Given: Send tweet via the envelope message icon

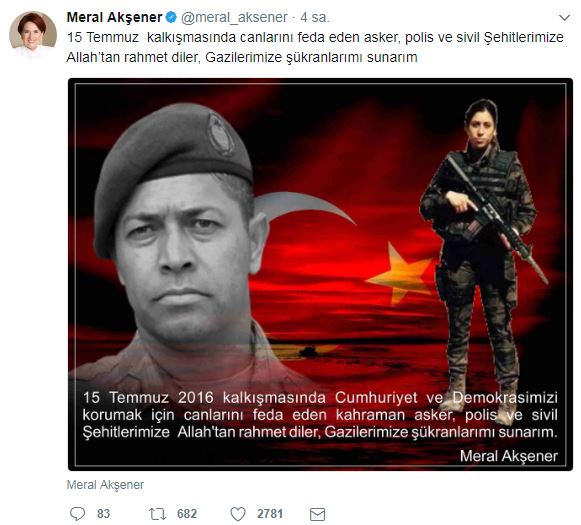Looking at the screenshot, I should tap(318, 514).
